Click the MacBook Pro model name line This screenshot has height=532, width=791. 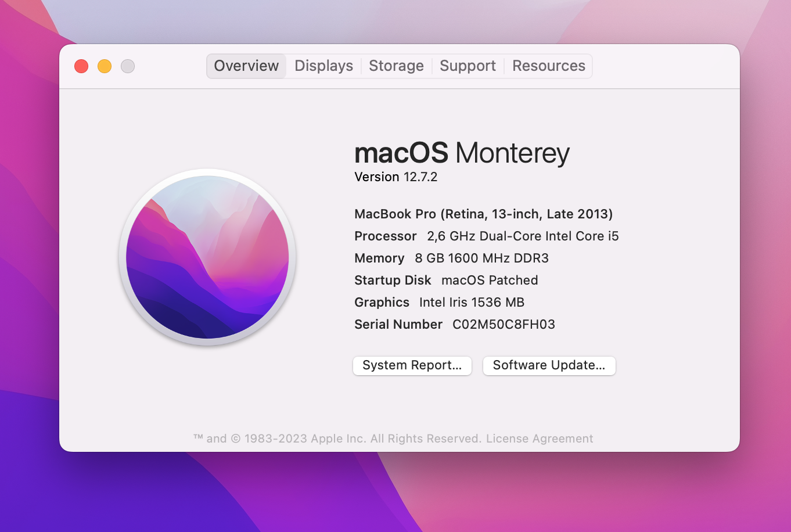483,214
